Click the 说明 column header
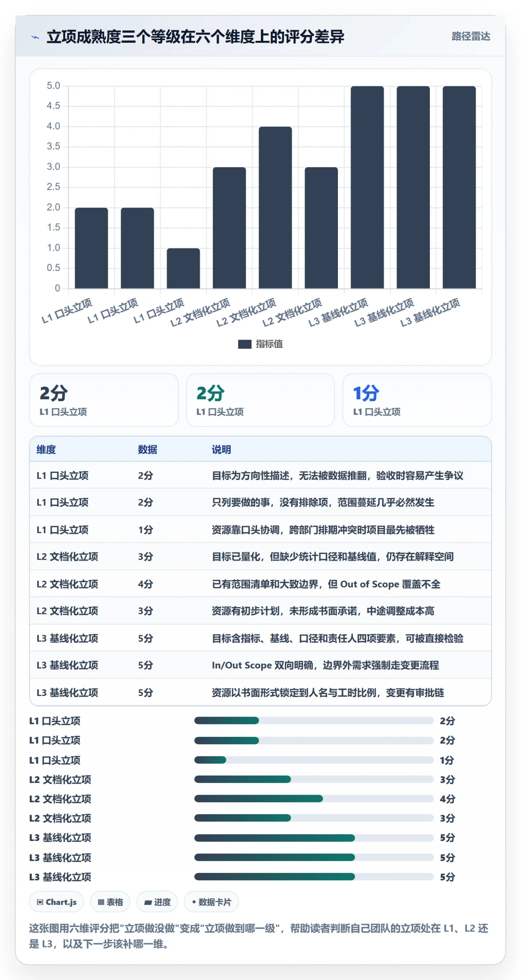This screenshot has height=980, width=521. tap(221, 449)
